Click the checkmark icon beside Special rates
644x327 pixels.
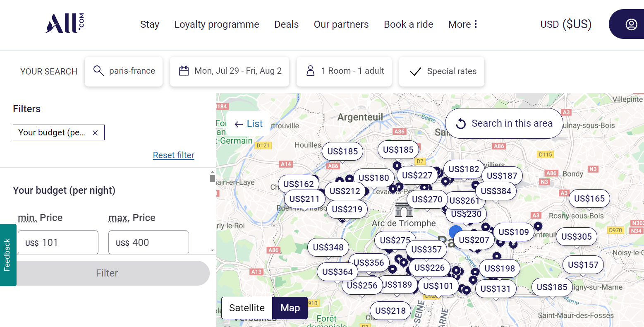415,71
